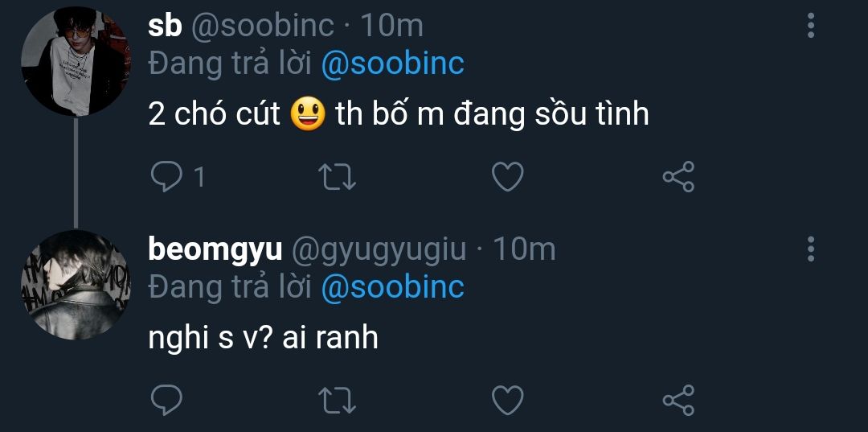Open @soobinc mention in sb's tweet
The height and width of the screenshot is (432, 868).
point(392,64)
